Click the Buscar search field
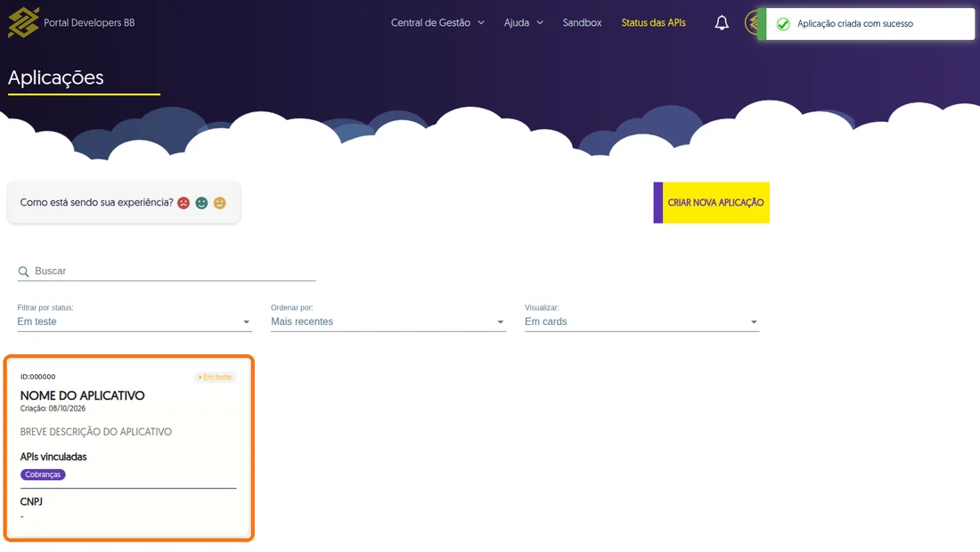 167,271
